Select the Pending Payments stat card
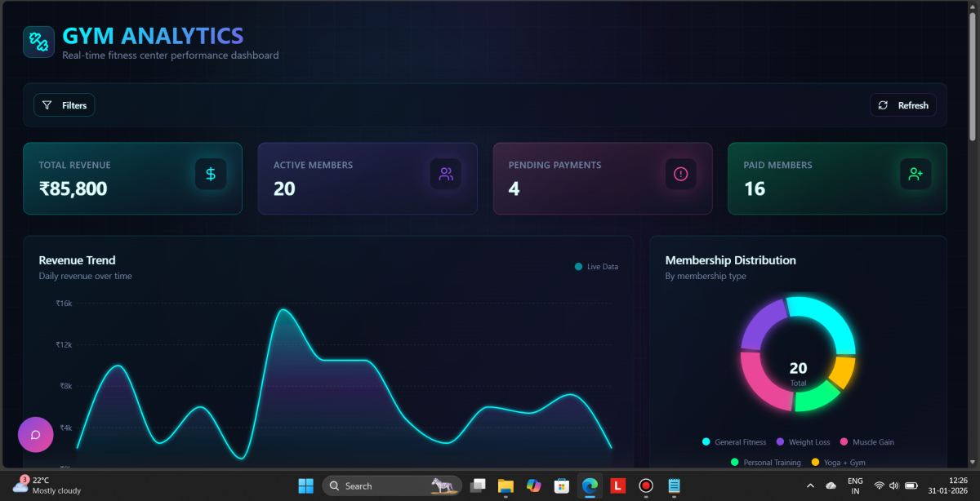The width and height of the screenshot is (980, 501). pyautogui.click(x=602, y=179)
